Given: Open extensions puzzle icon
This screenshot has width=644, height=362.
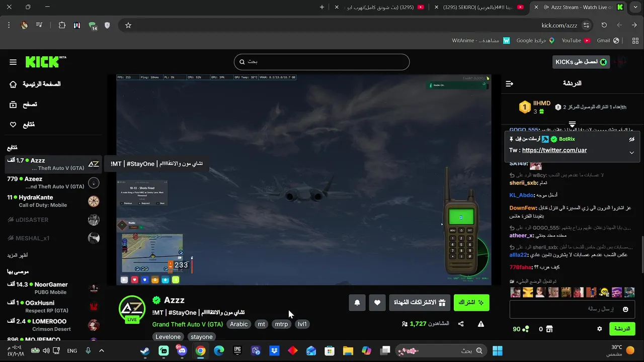Looking at the screenshot, I should click(x=62, y=25).
